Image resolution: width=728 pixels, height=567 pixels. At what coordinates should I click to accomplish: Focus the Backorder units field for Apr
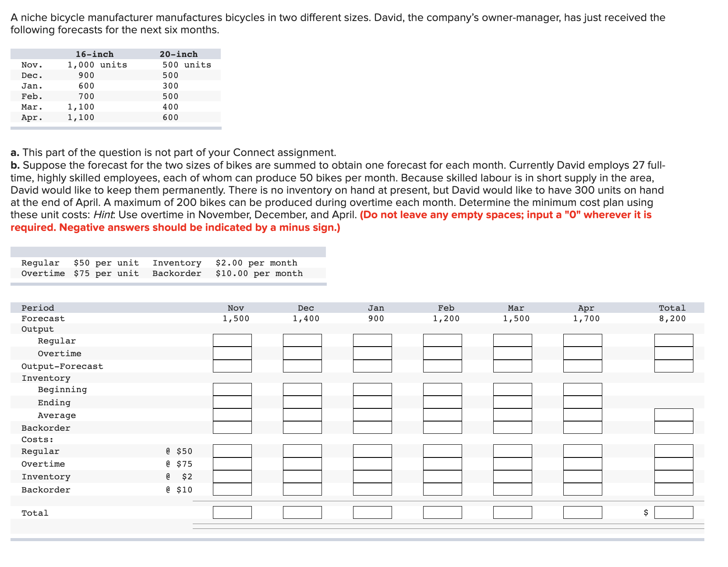(x=583, y=428)
